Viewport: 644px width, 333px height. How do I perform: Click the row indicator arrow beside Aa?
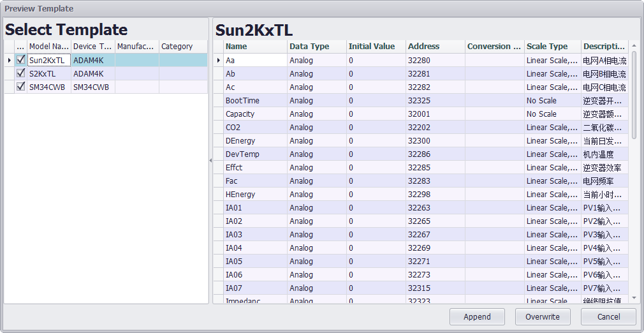(219, 60)
